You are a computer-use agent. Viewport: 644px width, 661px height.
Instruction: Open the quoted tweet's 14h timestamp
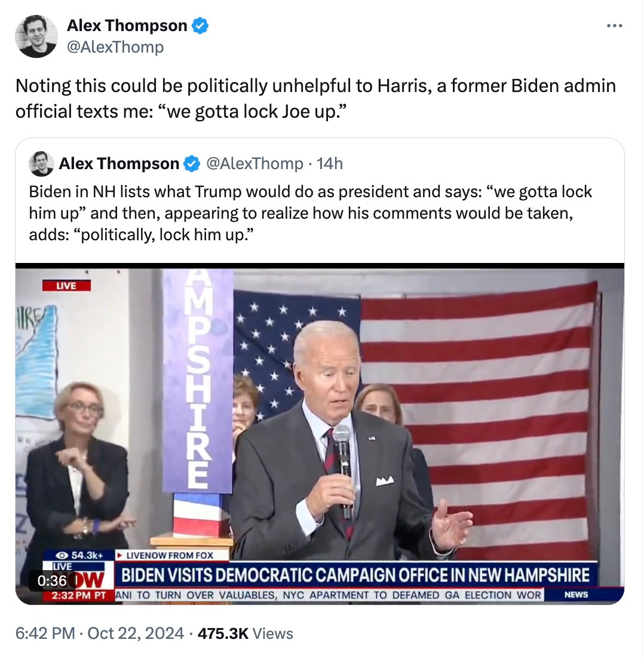[x=330, y=164]
